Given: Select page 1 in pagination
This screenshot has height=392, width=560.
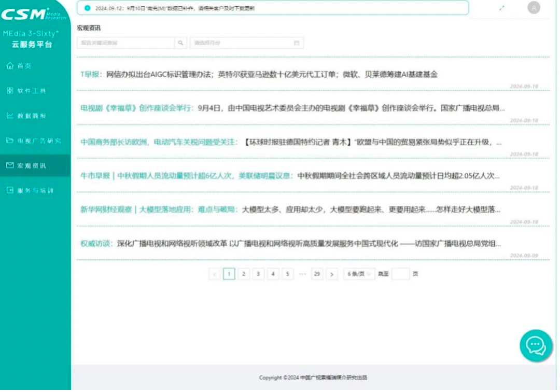Looking at the screenshot, I should pyautogui.click(x=229, y=274).
